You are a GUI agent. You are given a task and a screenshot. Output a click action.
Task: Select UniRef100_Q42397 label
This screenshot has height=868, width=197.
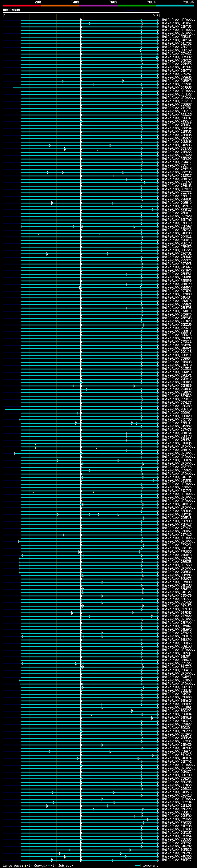pyautogui.click(x=176, y=67)
